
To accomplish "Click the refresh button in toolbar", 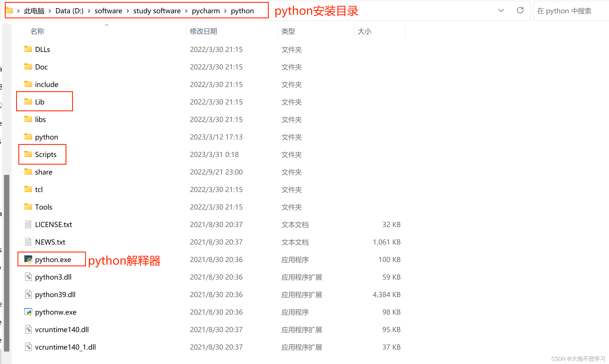I will (x=520, y=10).
